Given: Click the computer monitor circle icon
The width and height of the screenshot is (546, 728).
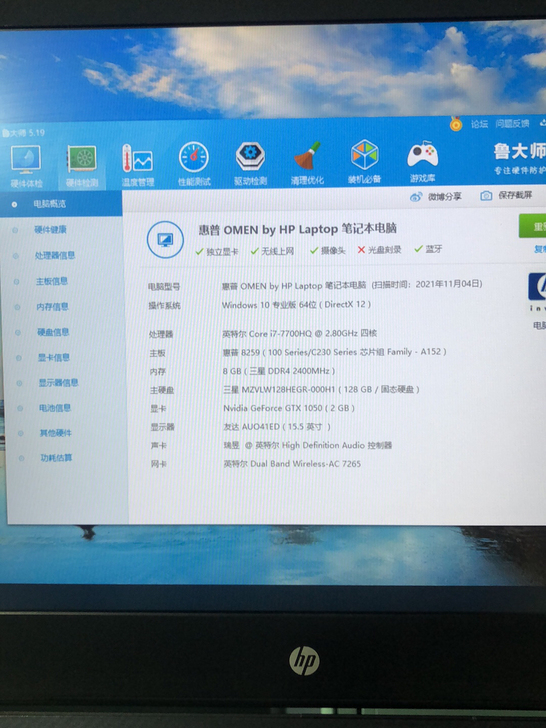Looking at the screenshot, I should point(165,240).
